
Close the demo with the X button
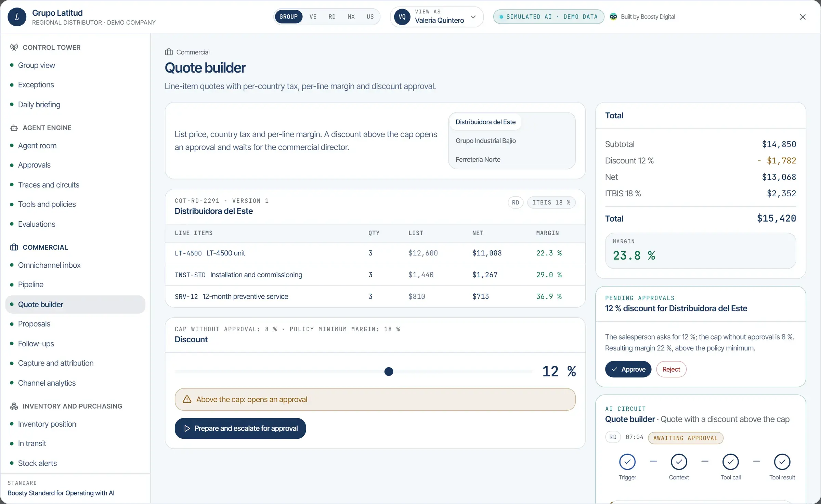click(x=803, y=17)
